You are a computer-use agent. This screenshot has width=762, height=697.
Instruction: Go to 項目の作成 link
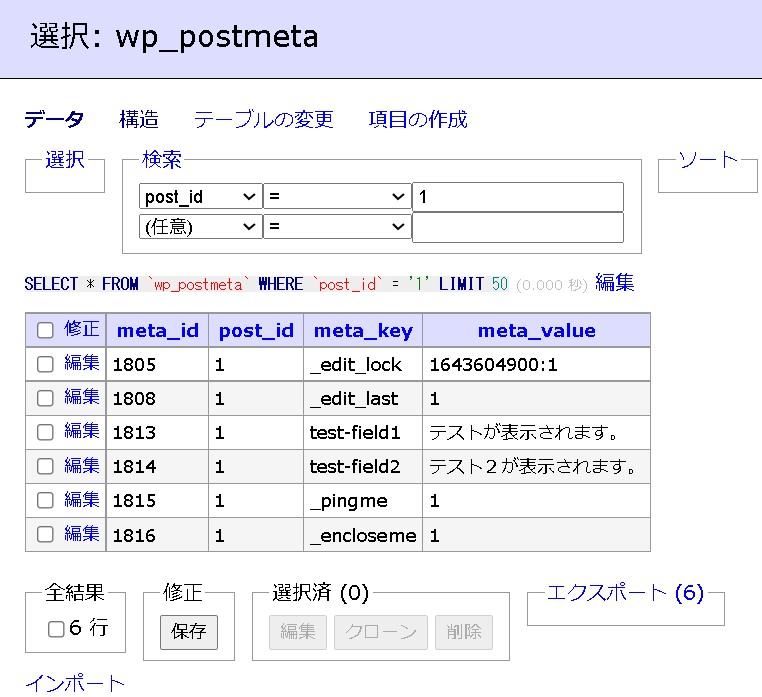point(418,120)
